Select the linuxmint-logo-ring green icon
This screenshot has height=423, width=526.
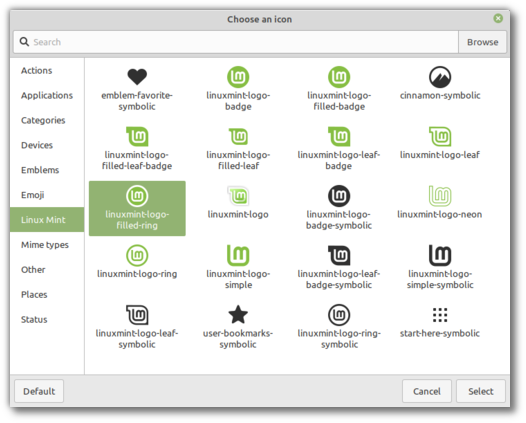[137, 255]
